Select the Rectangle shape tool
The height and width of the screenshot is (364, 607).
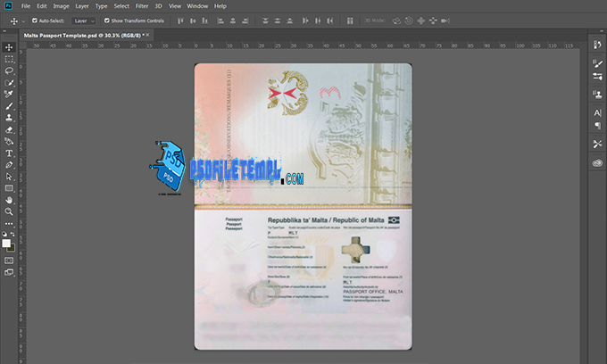9,188
